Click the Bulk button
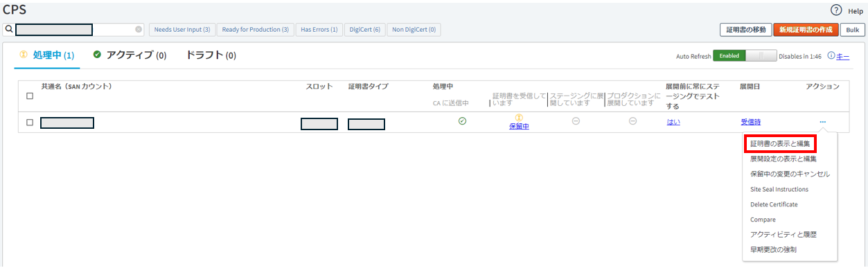Screen dimensions: 868x268 coord(852,30)
